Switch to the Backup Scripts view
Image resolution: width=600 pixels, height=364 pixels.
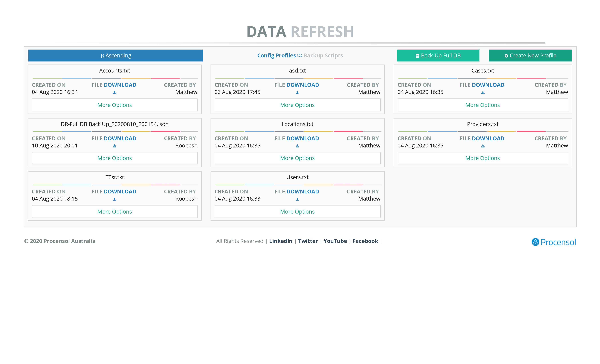tap(323, 56)
